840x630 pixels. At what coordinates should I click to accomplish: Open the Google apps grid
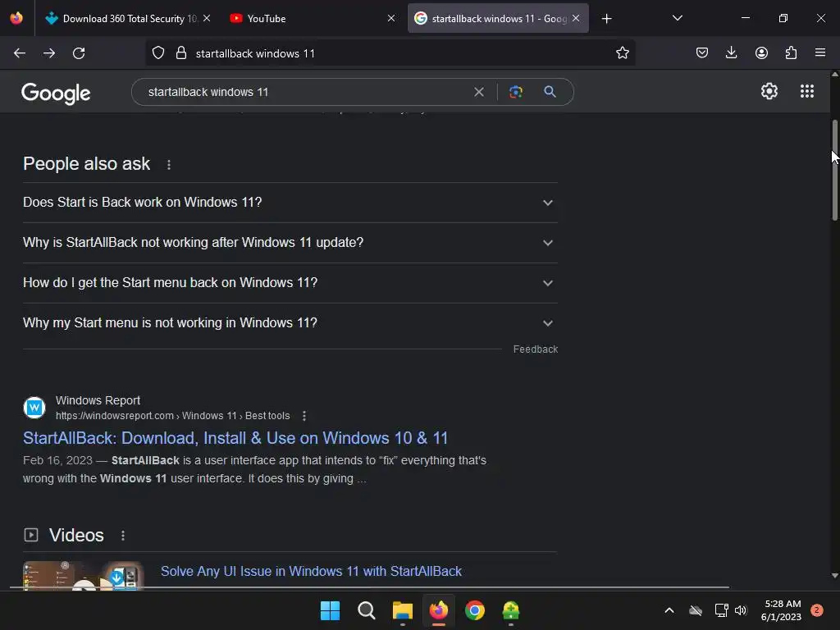807,92
